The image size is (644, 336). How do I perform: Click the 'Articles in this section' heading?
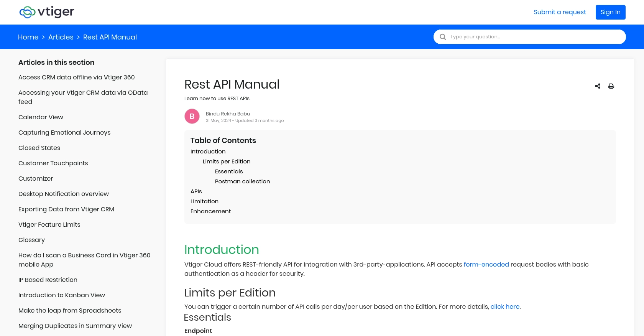click(x=56, y=62)
